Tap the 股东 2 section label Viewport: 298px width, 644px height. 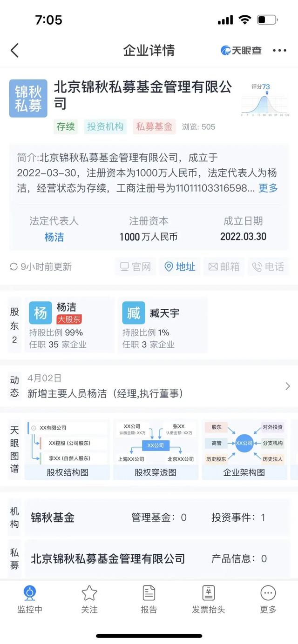click(14, 325)
